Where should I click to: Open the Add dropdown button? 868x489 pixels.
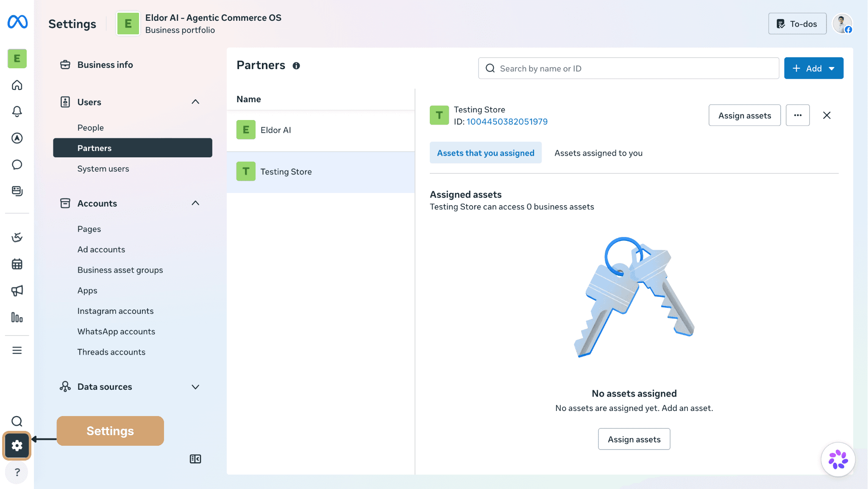pyautogui.click(x=814, y=68)
